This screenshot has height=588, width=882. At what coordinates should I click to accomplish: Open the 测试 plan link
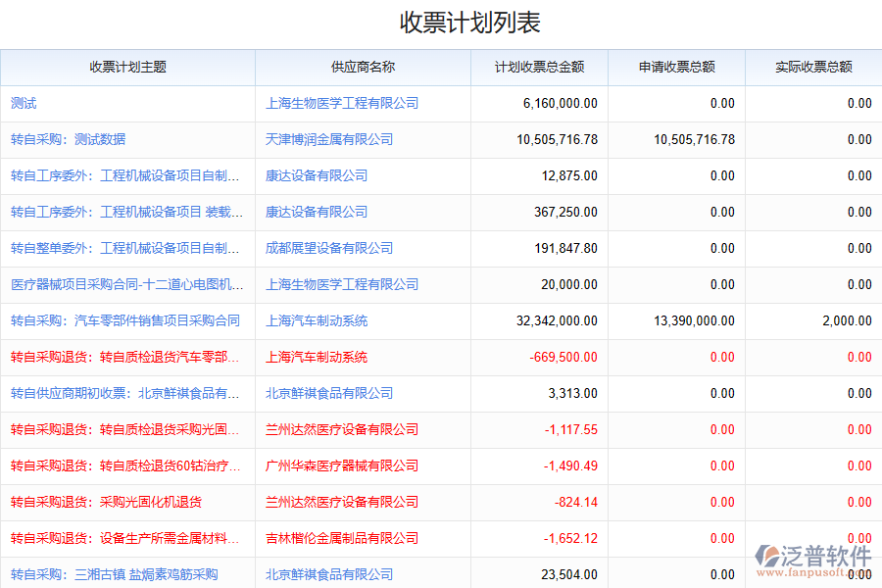(24, 103)
